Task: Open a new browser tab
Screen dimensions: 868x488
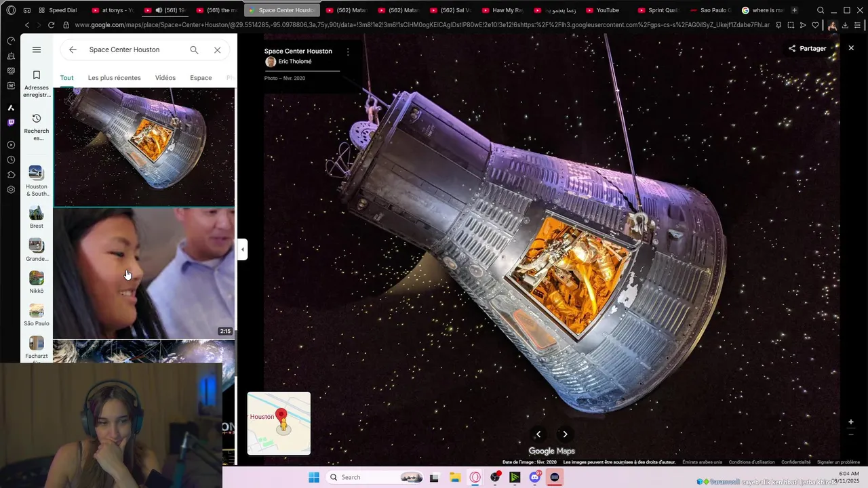Action: click(794, 10)
